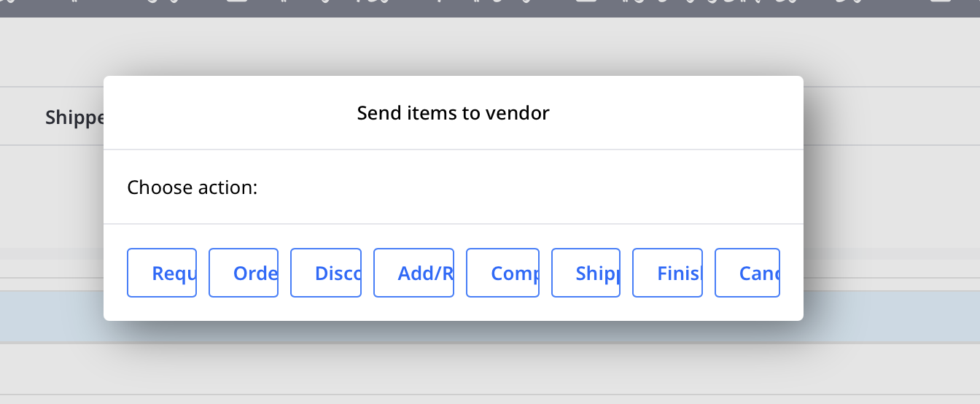Click the partially hidden "Shippe" column header
The height and width of the screenshot is (404, 980).
coord(74,117)
